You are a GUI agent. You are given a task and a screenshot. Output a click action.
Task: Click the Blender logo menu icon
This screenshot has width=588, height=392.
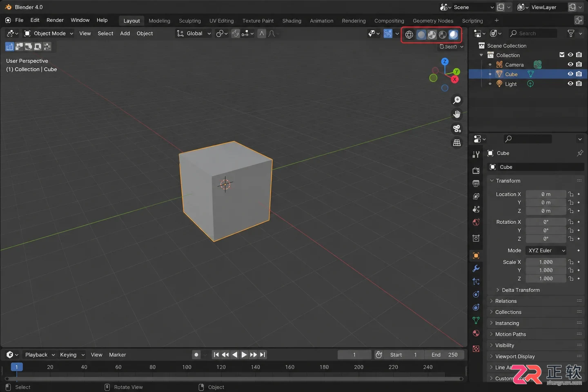pos(8,20)
